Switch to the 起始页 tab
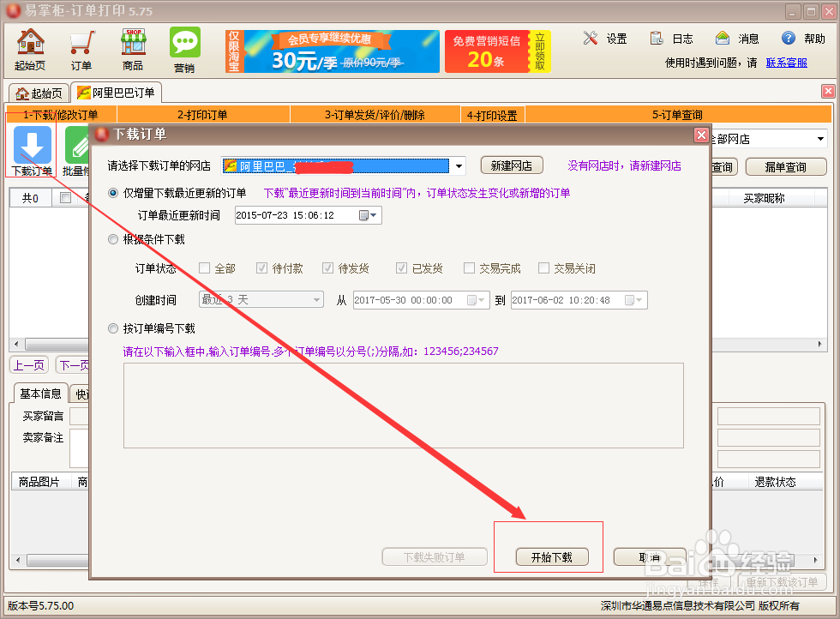This screenshot has height=619, width=840. click(x=39, y=93)
